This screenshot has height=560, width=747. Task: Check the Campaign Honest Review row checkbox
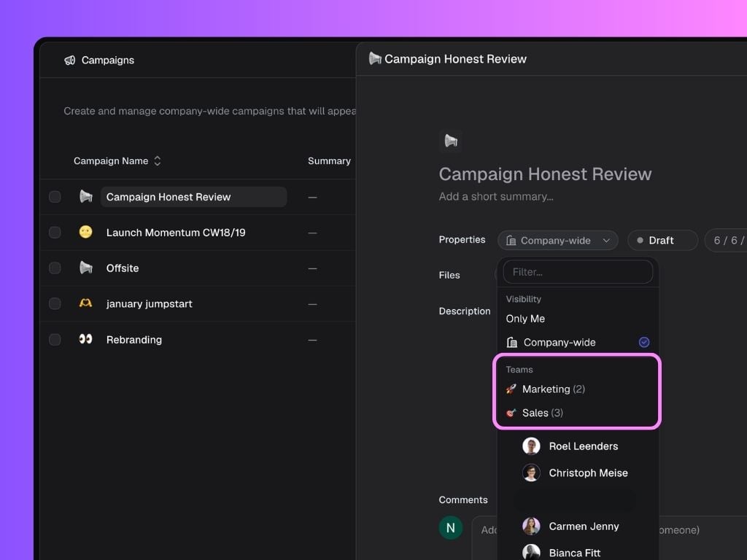(55, 197)
